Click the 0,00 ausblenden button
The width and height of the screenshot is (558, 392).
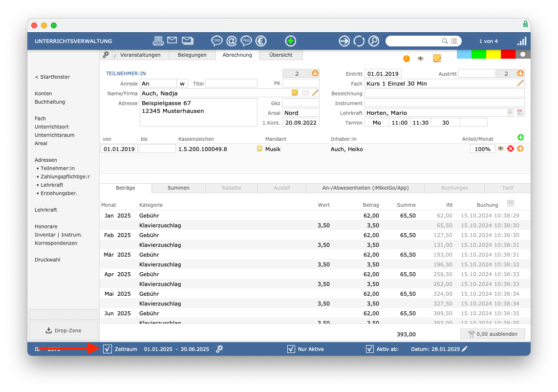493,334
